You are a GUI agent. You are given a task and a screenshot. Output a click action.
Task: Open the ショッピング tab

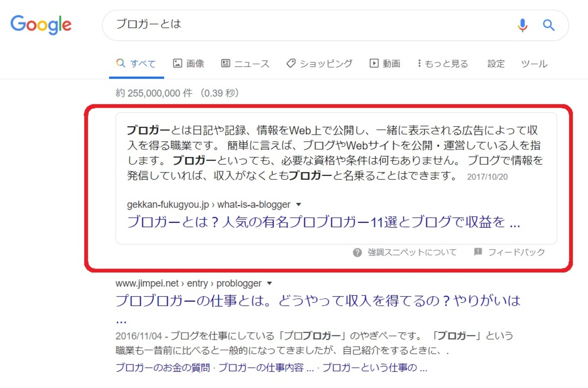click(319, 64)
